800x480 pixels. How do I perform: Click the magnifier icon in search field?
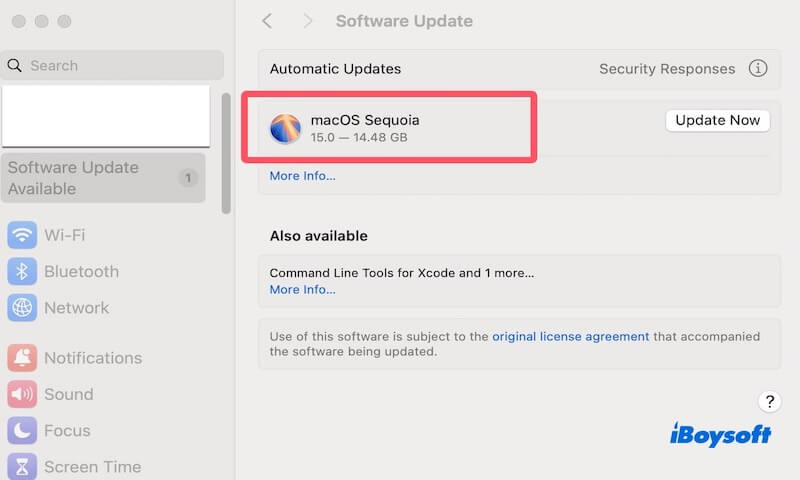coord(15,66)
